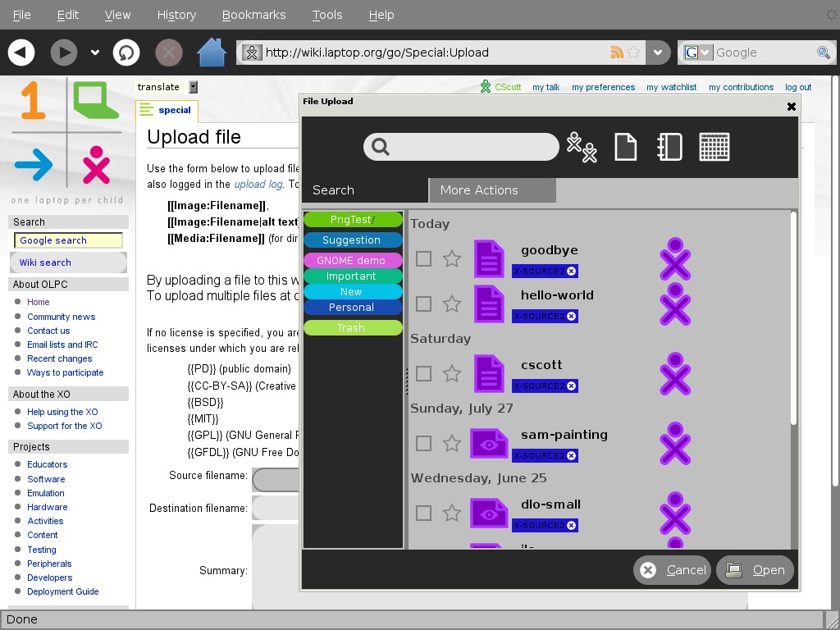The height and width of the screenshot is (630, 840).
Task: Select the sam-painting checkbox
Action: point(423,444)
